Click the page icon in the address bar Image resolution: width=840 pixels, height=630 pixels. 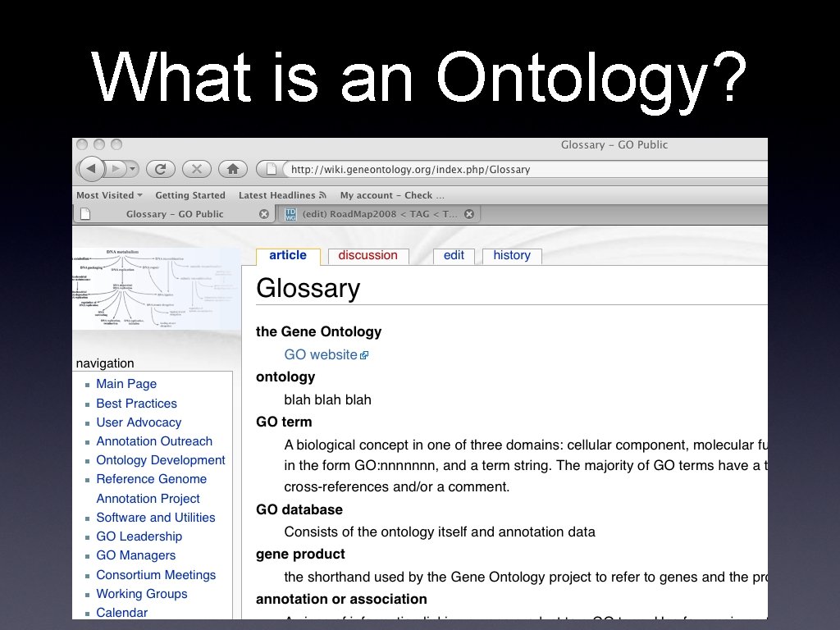tap(272, 169)
